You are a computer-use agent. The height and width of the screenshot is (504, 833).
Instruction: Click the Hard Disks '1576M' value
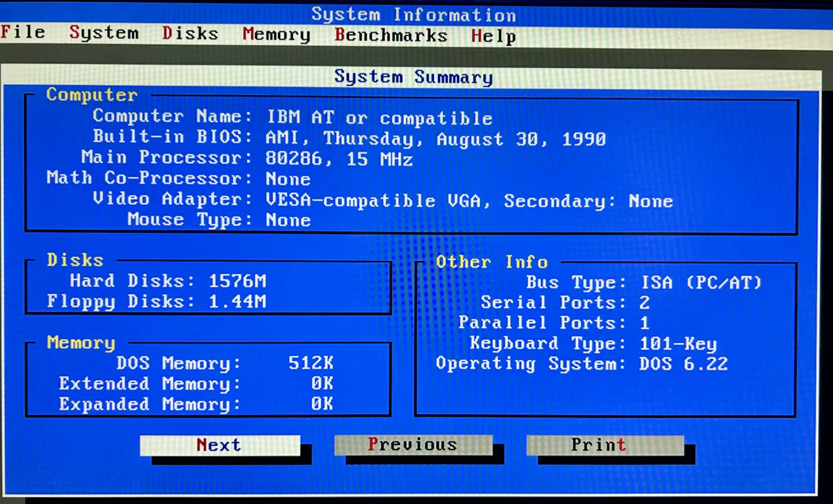[237, 281]
